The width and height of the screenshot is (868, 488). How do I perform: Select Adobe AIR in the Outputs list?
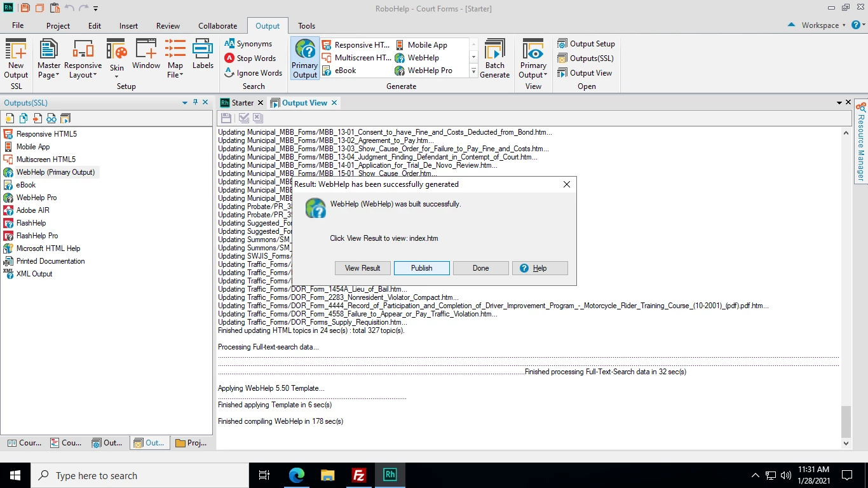coord(26,210)
